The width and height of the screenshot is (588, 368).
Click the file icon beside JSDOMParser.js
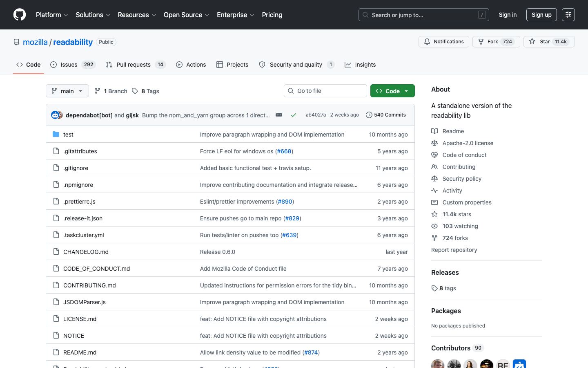point(56,302)
